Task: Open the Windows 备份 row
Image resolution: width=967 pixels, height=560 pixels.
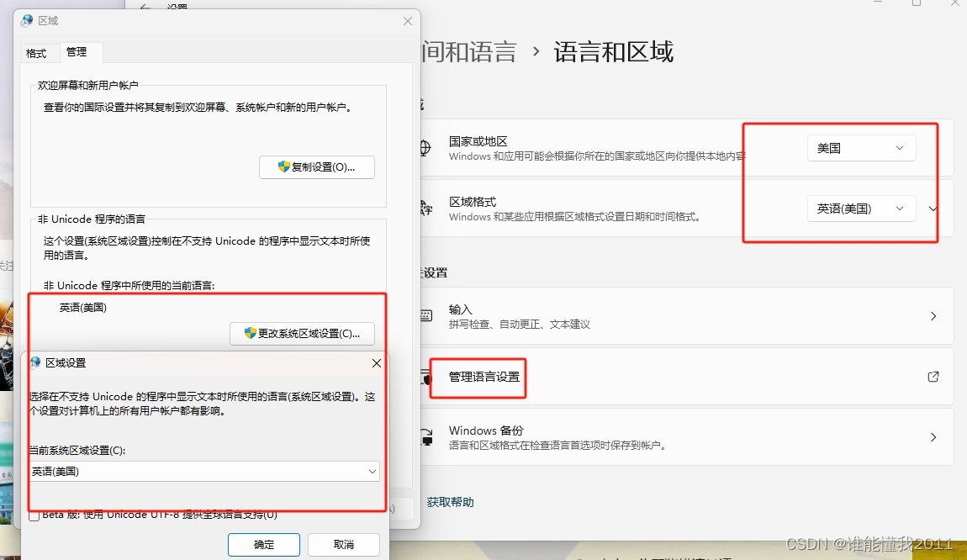Action: click(686, 437)
